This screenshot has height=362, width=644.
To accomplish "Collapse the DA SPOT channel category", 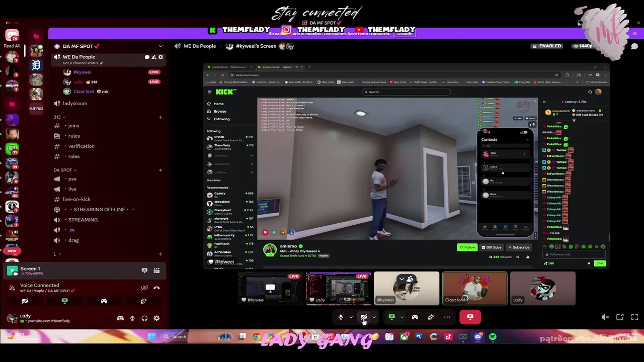I will 65,170.
